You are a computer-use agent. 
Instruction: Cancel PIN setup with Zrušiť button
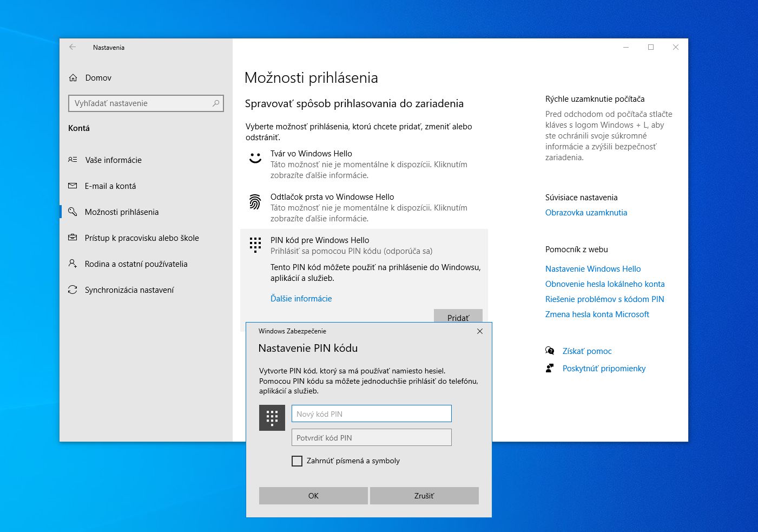424,496
